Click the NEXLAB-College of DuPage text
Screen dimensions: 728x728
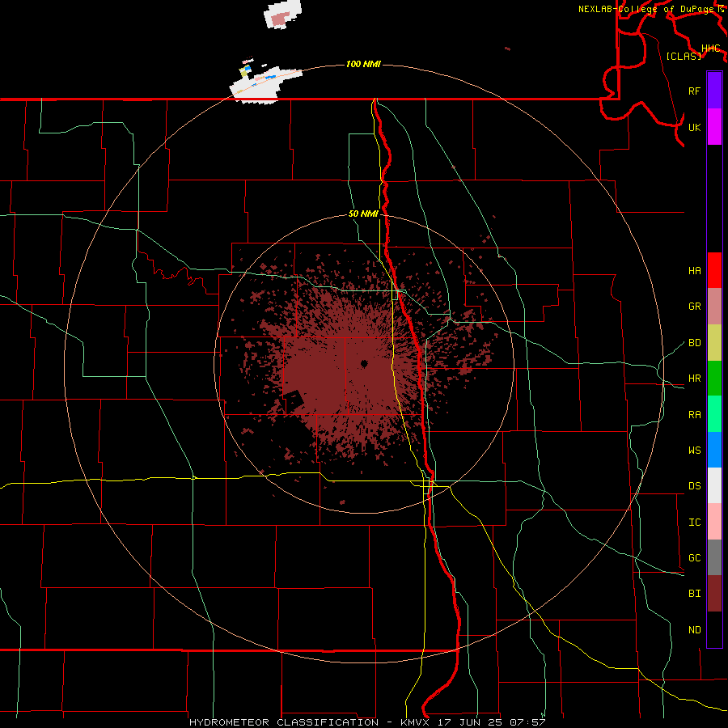coord(645,9)
